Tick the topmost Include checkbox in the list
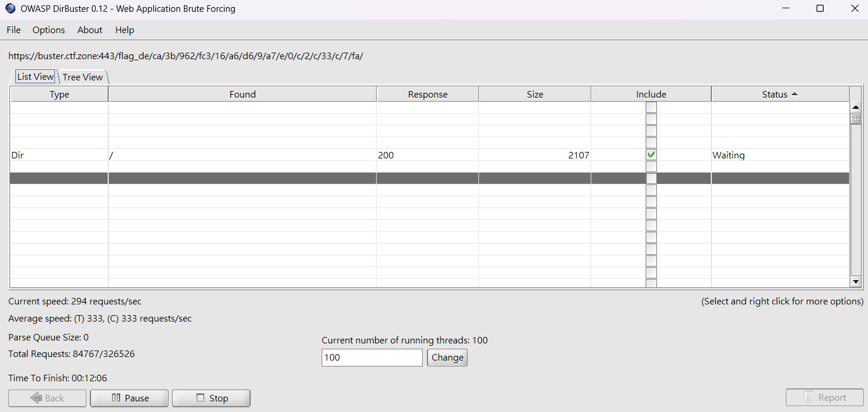868x412 pixels. (651, 108)
